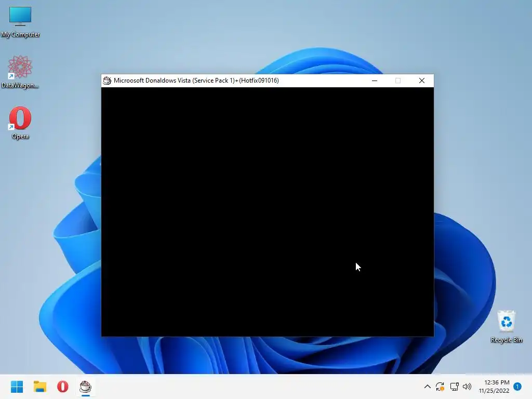The width and height of the screenshot is (532, 399).
Task: Open the sync update tray icon
Action: point(440,387)
